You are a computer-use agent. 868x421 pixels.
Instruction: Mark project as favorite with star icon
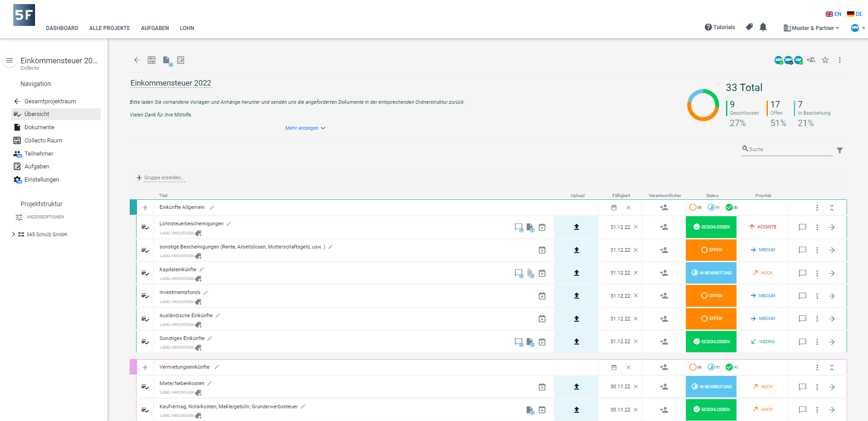point(825,60)
